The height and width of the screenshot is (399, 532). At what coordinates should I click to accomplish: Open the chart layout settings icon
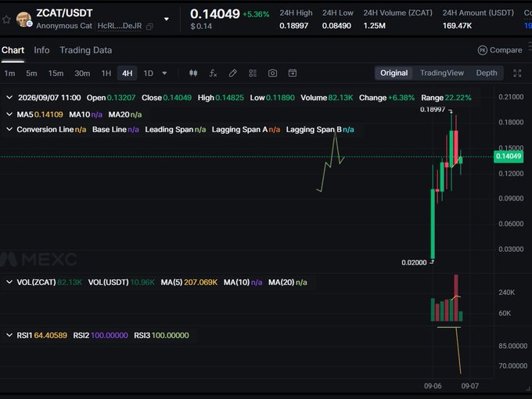pyautogui.click(x=253, y=73)
